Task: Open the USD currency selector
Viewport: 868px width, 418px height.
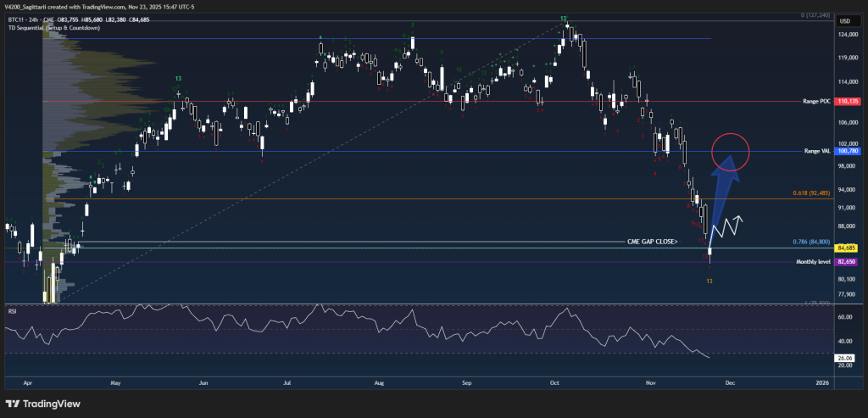Action: (844, 20)
